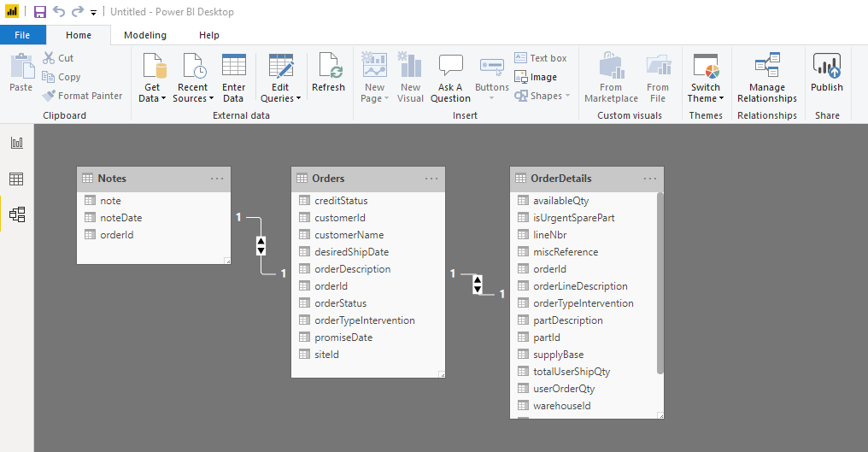Click the Undo arrow in title bar

click(59, 12)
